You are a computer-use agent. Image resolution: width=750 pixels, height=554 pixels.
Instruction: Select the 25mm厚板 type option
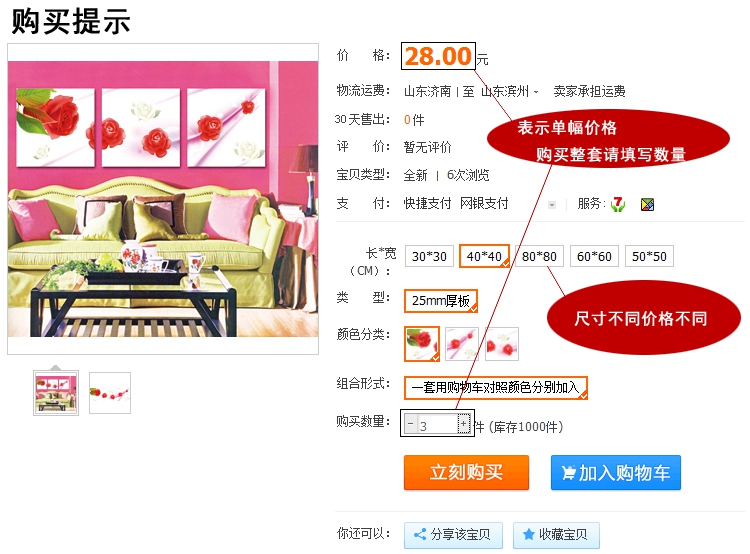441,301
